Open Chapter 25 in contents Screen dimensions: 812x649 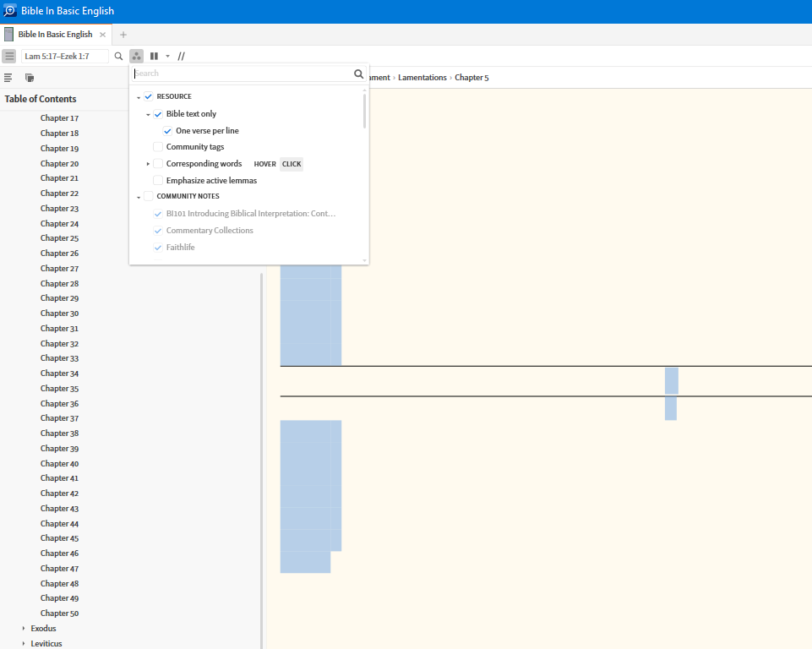tap(59, 238)
